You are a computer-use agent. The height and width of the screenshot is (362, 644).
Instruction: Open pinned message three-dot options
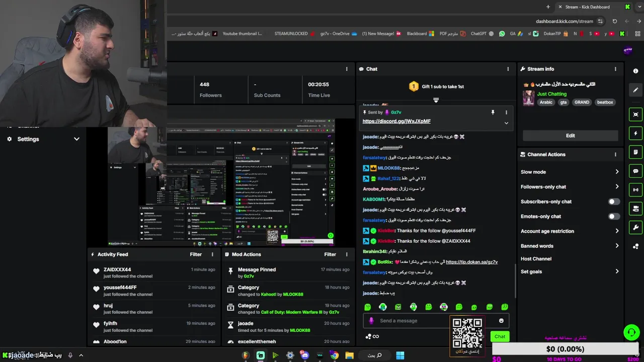point(506,112)
